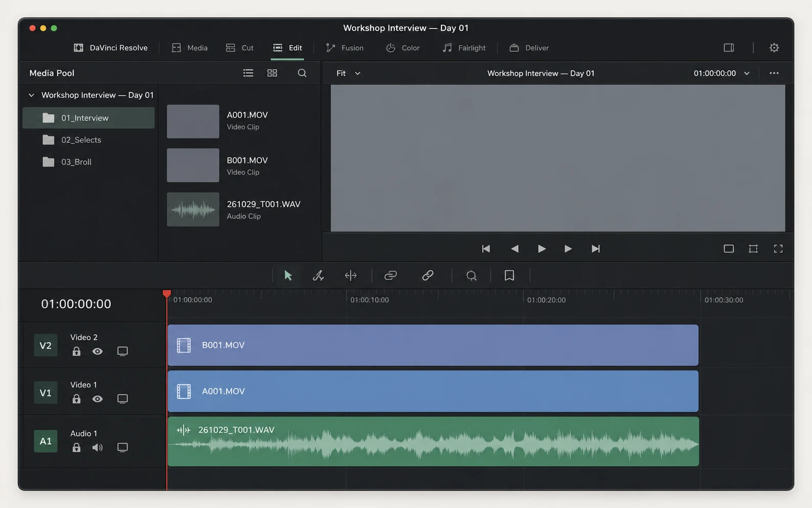Toggle the right sidebar panel icon

(729, 48)
